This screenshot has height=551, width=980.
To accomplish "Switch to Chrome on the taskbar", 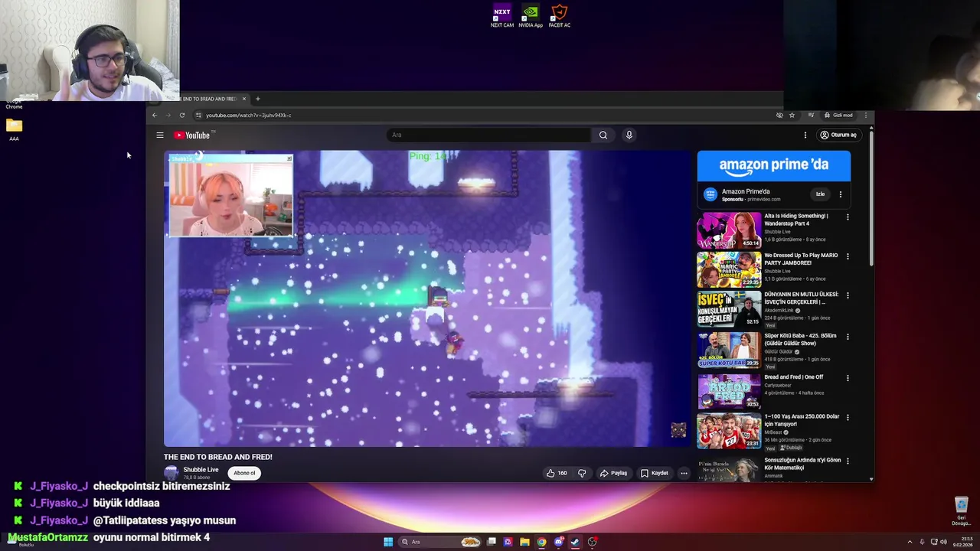I will pos(541,542).
